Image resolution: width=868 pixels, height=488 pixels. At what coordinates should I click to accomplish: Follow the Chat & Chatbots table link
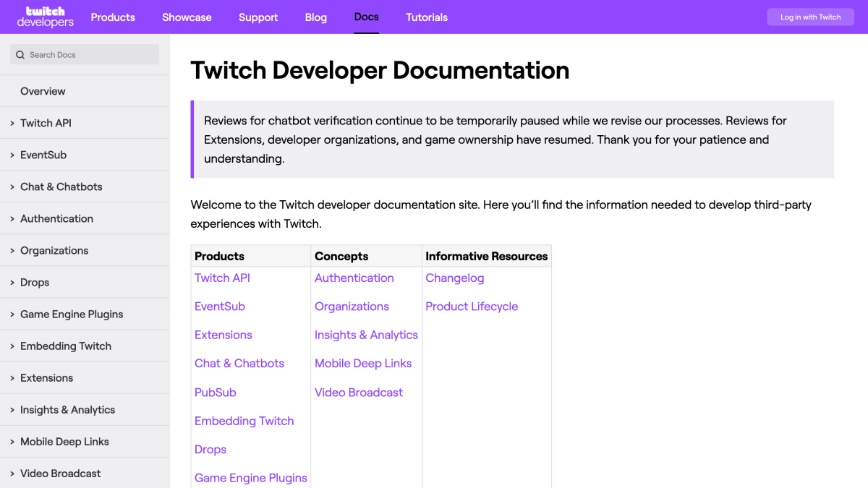(239, 363)
